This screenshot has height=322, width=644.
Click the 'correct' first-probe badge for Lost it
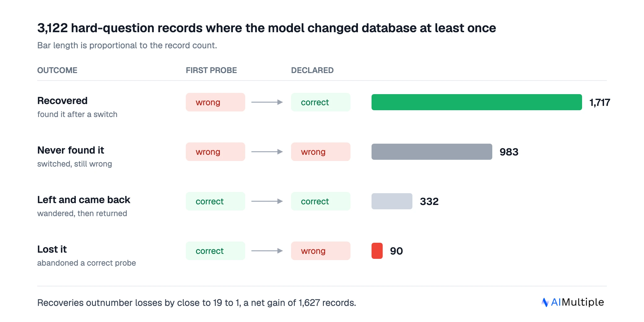pos(215,251)
